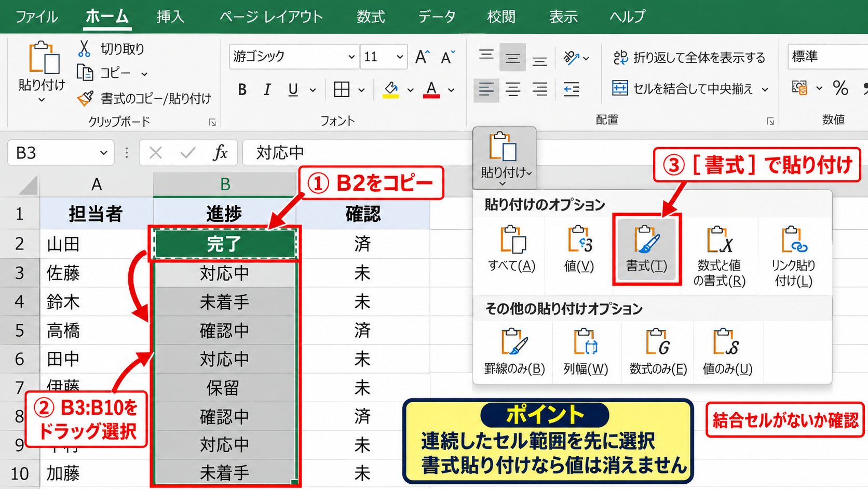Image resolution: width=868 pixels, height=489 pixels.
Task: Expand the borders dropdown arrow
Action: click(361, 90)
